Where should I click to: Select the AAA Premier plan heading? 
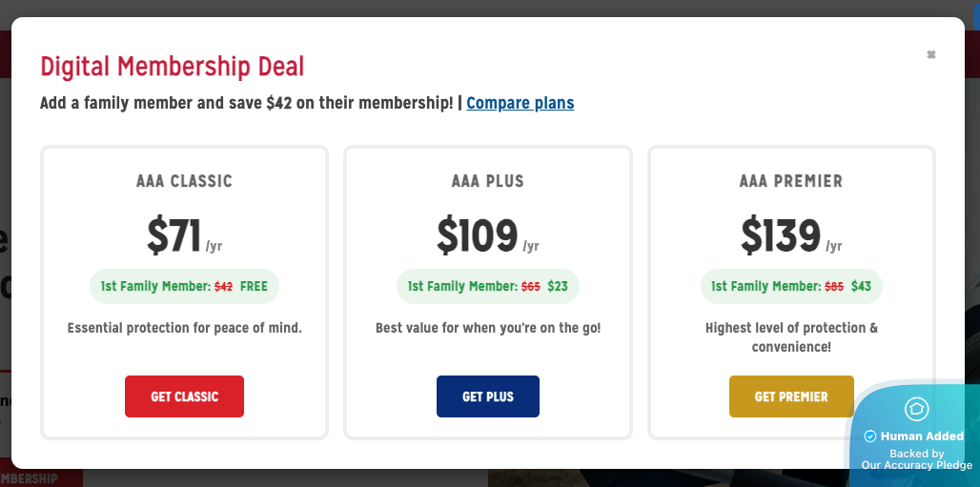[790, 181]
